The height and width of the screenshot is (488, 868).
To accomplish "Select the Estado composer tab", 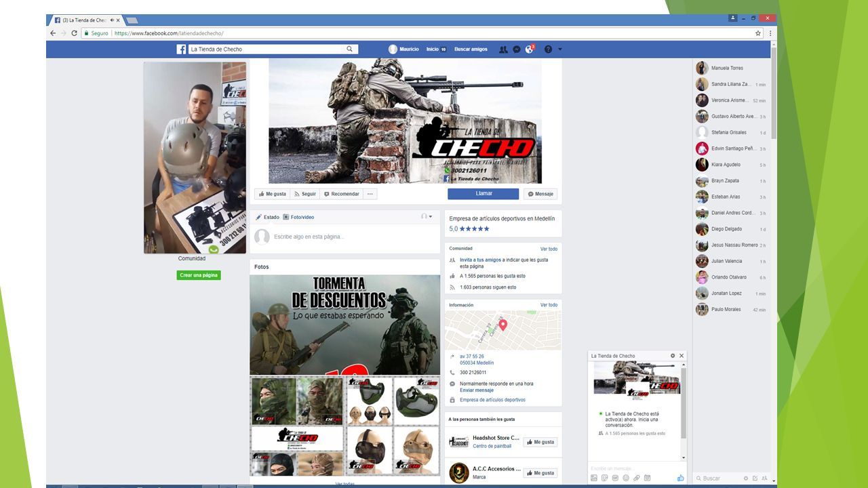I will pyautogui.click(x=267, y=217).
